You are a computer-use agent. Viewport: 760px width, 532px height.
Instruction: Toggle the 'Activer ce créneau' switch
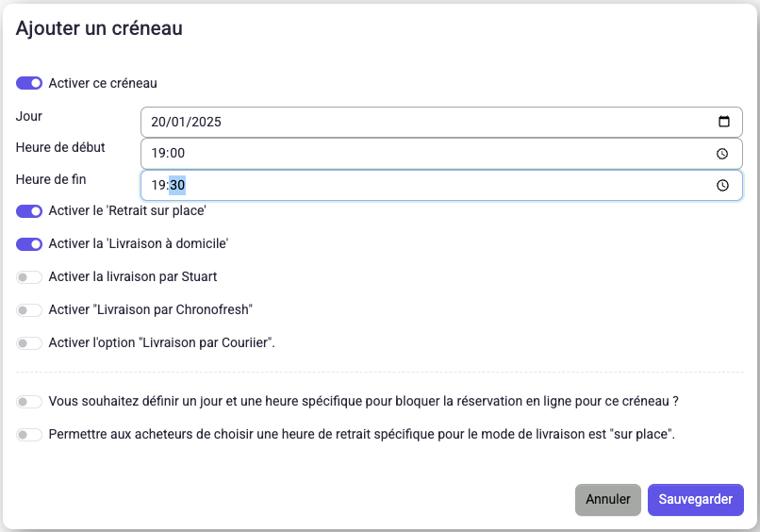(29, 83)
